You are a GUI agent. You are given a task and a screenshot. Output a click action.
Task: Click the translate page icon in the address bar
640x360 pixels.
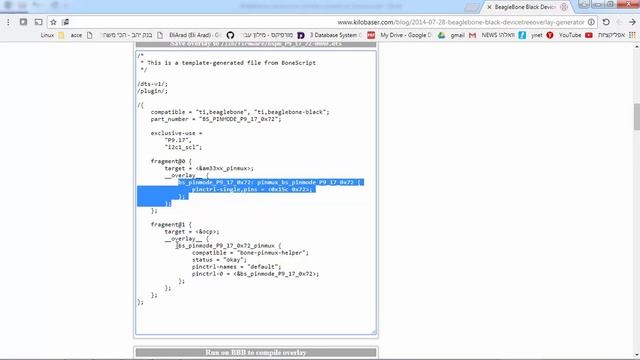click(x=65, y=22)
